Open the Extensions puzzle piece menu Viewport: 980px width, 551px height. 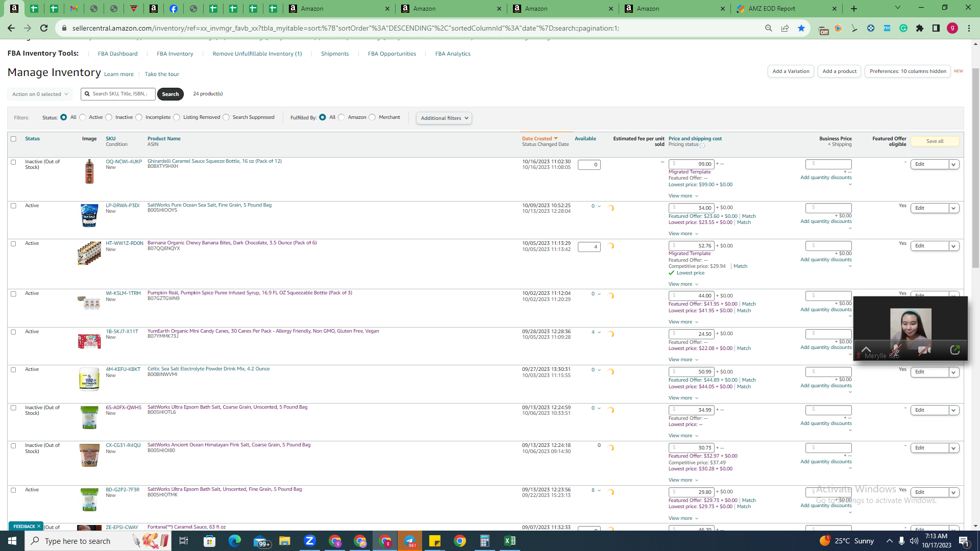pyautogui.click(x=920, y=29)
